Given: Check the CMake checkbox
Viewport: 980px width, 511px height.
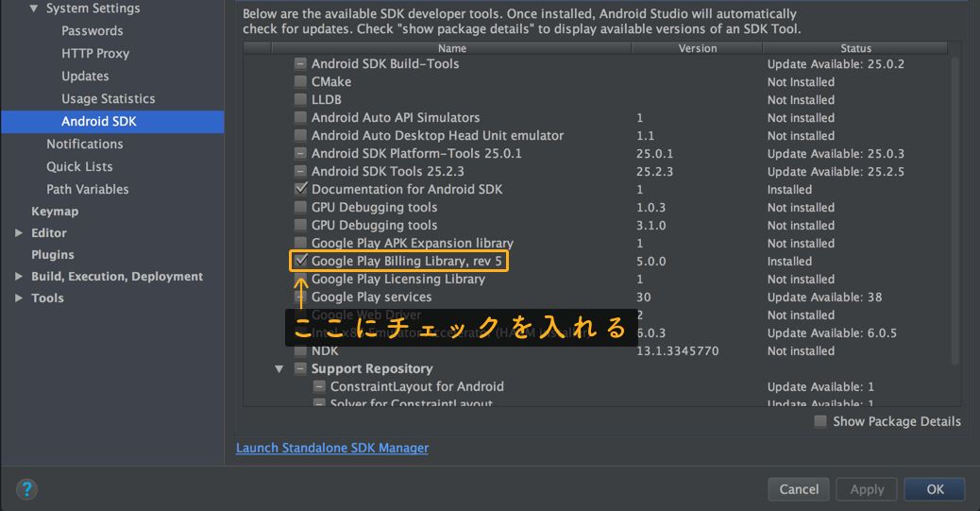Looking at the screenshot, I should 300,81.
